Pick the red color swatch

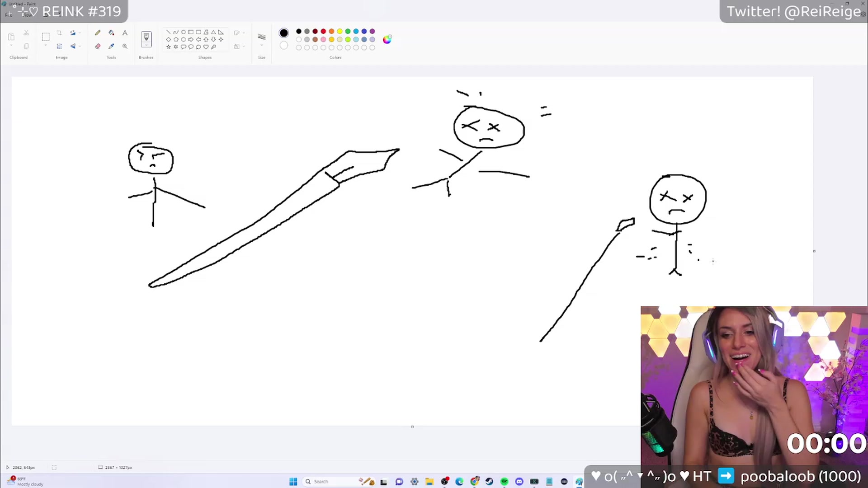[x=323, y=31]
